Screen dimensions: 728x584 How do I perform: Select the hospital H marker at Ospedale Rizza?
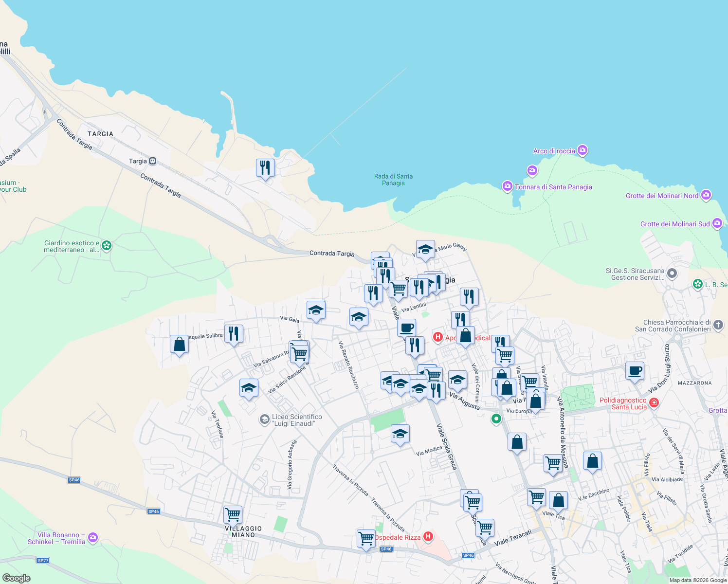click(x=428, y=537)
